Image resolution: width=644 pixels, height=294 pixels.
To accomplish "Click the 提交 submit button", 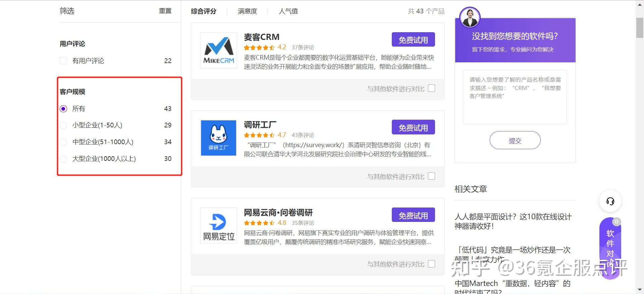I will [515, 140].
